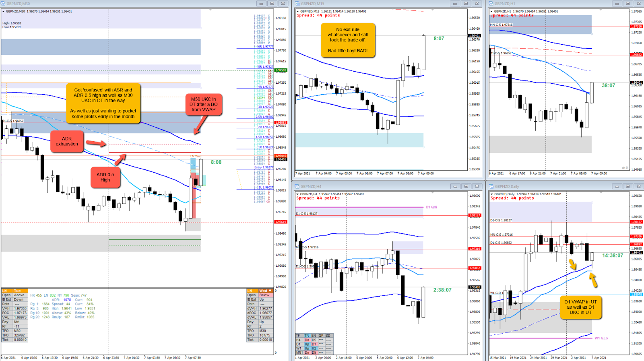This screenshot has width=644, height=361.
Task: Open the triangle menu beside GBPNZD,H1 quote header
Action: click(491, 11)
